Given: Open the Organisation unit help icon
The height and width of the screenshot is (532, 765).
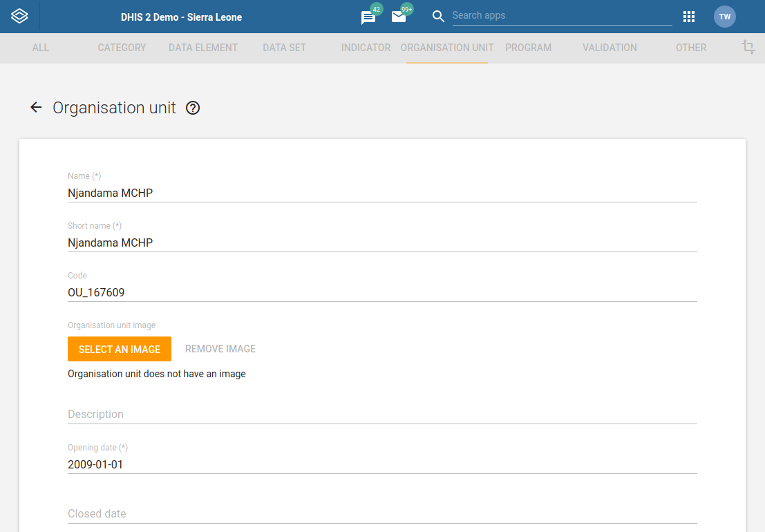Looking at the screenshot, I should [x=192, y=108].
